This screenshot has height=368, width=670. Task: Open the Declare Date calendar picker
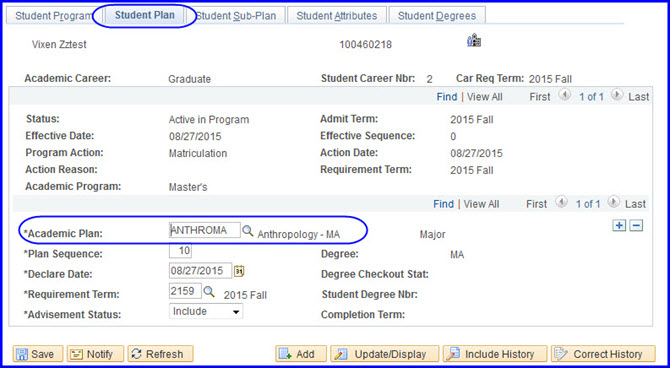point(240,271)
